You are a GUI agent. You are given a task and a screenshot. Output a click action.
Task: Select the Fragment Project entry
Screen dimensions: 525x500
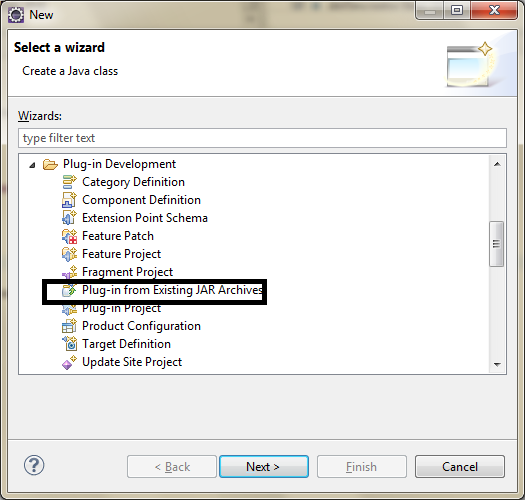pos(128,272)
